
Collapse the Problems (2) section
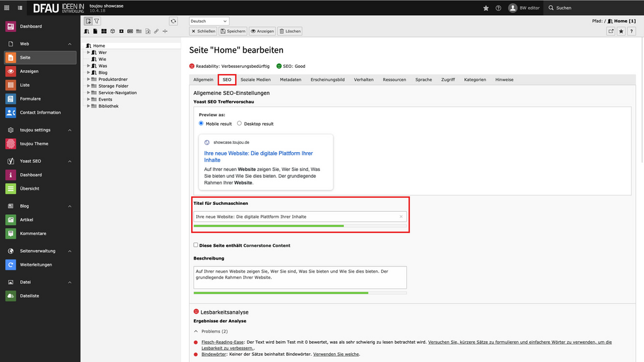196,331
